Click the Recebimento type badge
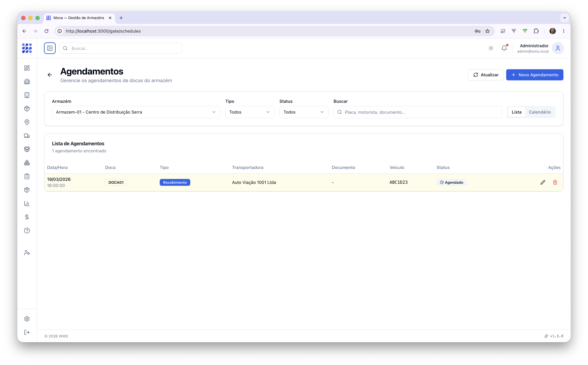 pyautogui.click(x=175, y=182)
